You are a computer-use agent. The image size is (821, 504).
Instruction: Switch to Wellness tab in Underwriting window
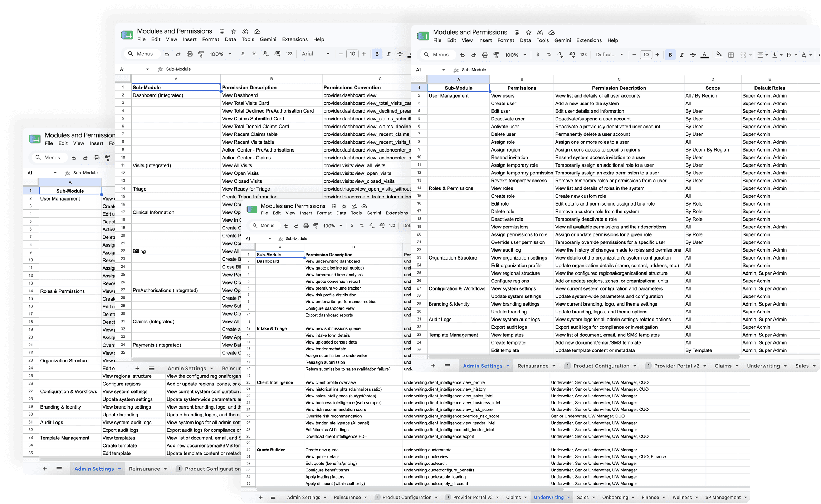pos(682,498)
